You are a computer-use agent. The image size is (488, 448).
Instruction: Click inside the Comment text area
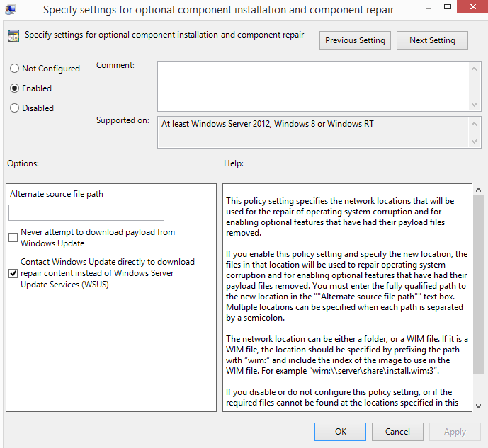click(313, 86)
